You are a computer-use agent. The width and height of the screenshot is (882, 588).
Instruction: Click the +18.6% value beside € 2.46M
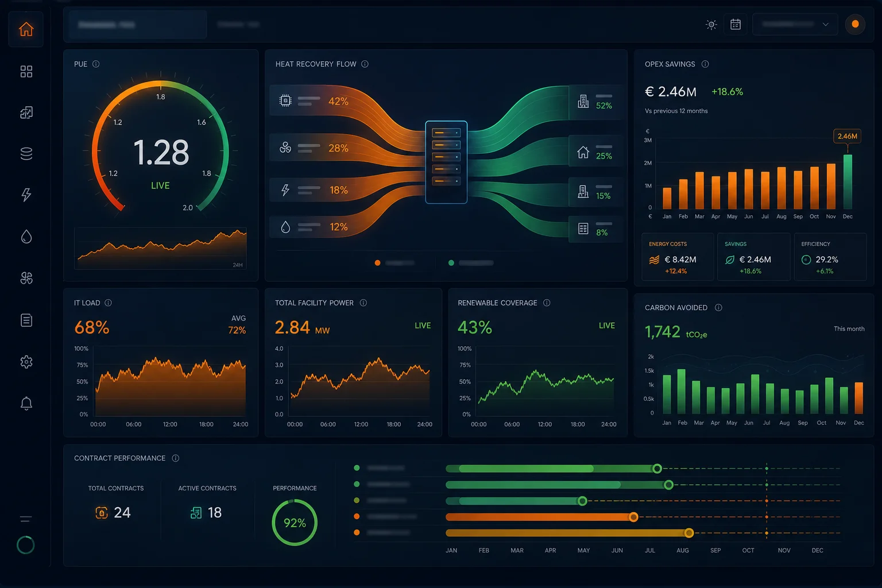click(x=727, y=92)
